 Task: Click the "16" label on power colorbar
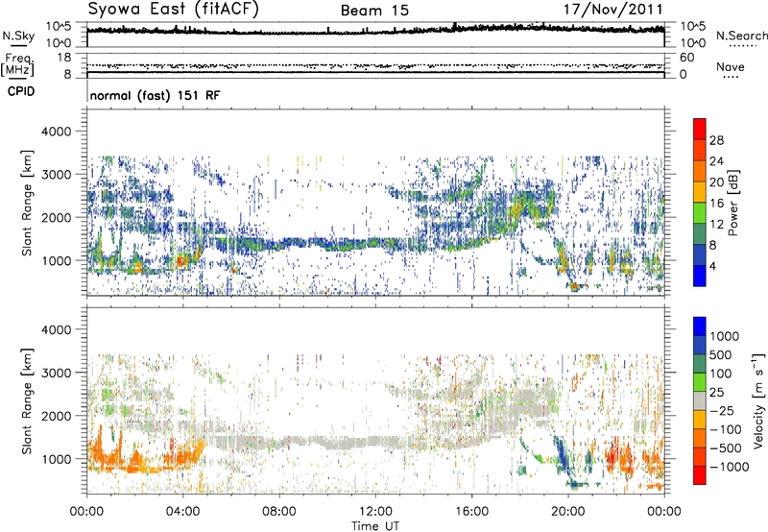tap(716, 204)
